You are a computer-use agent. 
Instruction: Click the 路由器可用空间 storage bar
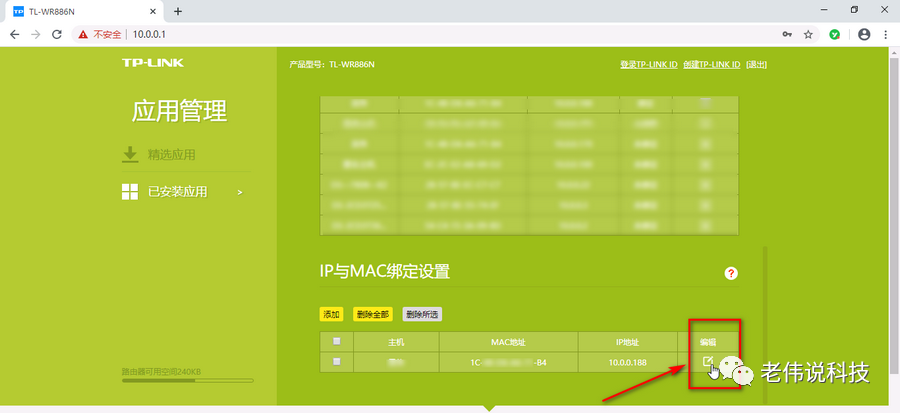click(188, 380)
